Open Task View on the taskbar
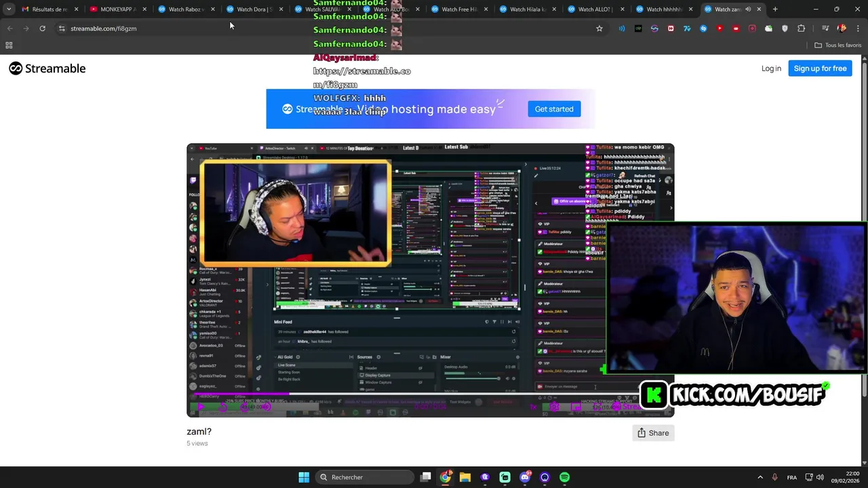 click(426, 477)
